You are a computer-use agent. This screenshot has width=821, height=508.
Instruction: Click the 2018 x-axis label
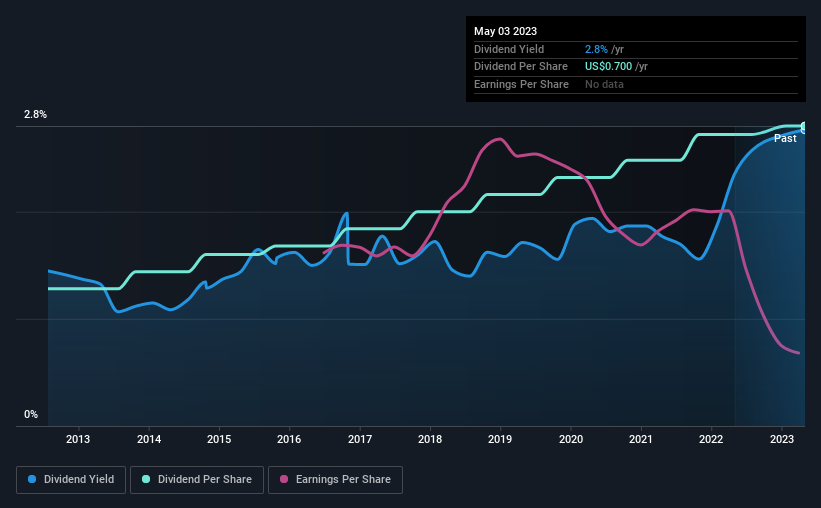click(430, 439)
